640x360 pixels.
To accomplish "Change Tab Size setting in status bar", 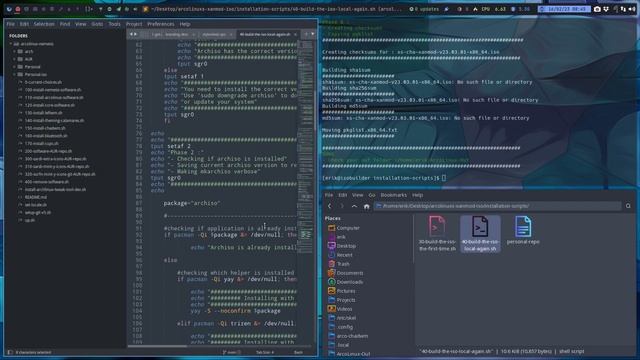I will click(x=265, y=352).
